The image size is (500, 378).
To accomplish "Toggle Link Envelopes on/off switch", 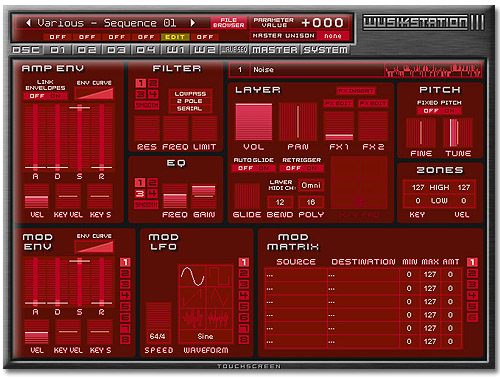I will point(45,96).
